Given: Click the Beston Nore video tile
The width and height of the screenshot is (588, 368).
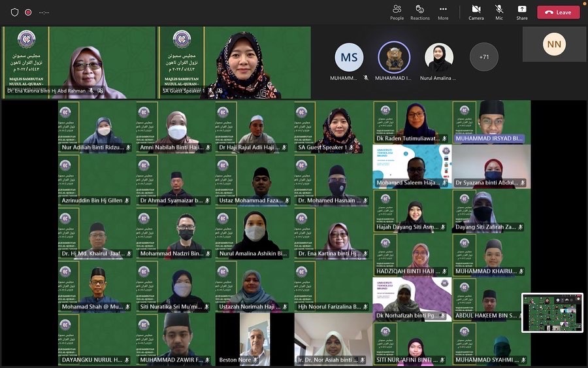Looking at the screenshot, I should pyautogui.click(x=254, y=339).
